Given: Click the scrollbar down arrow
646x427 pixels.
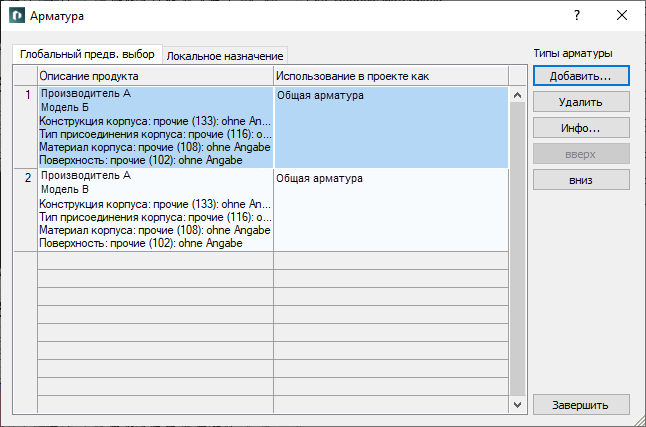Looking at the screenshot, I should (518, 405).
